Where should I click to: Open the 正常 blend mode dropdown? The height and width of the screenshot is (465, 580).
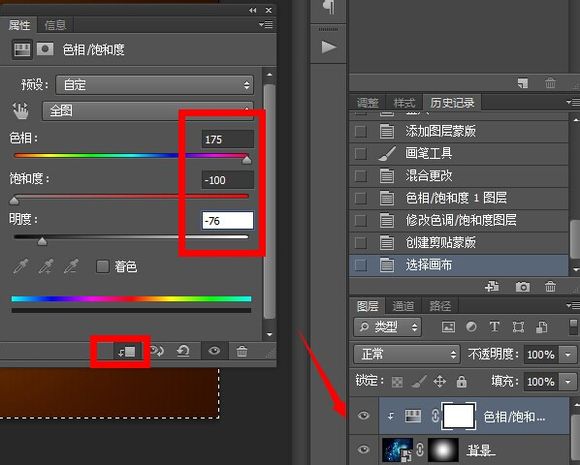pyautogui.click(x=407, y=354)
